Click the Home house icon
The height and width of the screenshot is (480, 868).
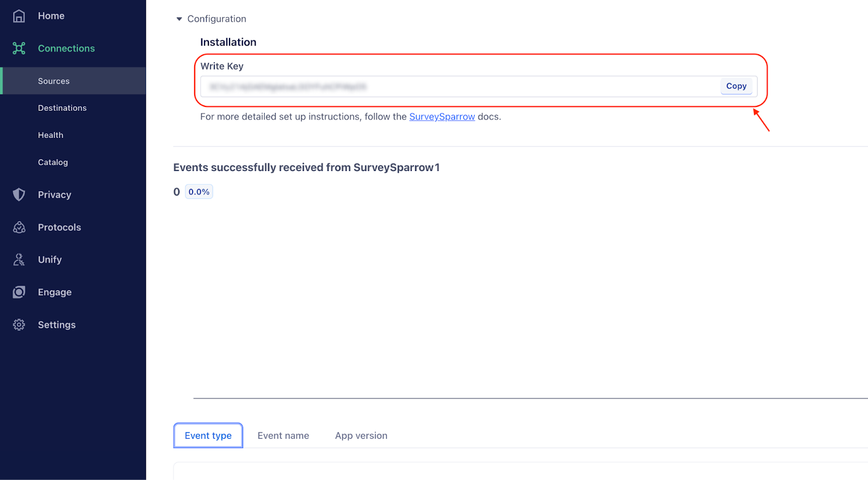click(19, 16)
